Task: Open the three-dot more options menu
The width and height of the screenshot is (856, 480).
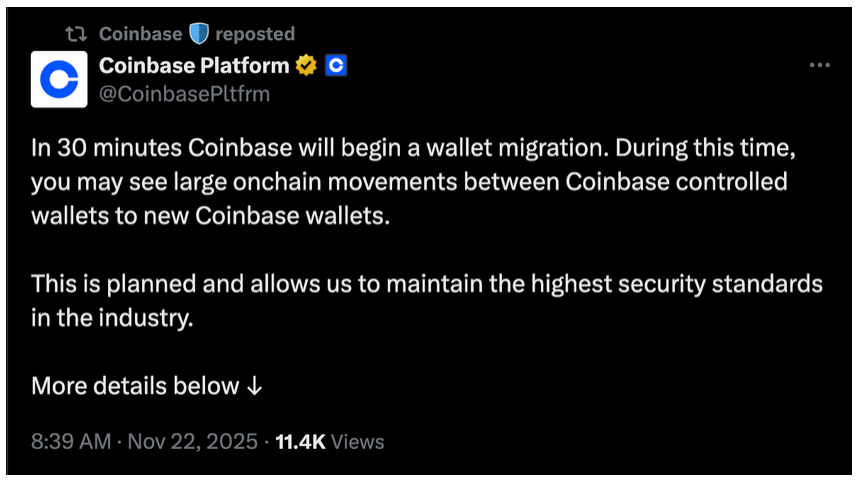Action: (819, 66)
